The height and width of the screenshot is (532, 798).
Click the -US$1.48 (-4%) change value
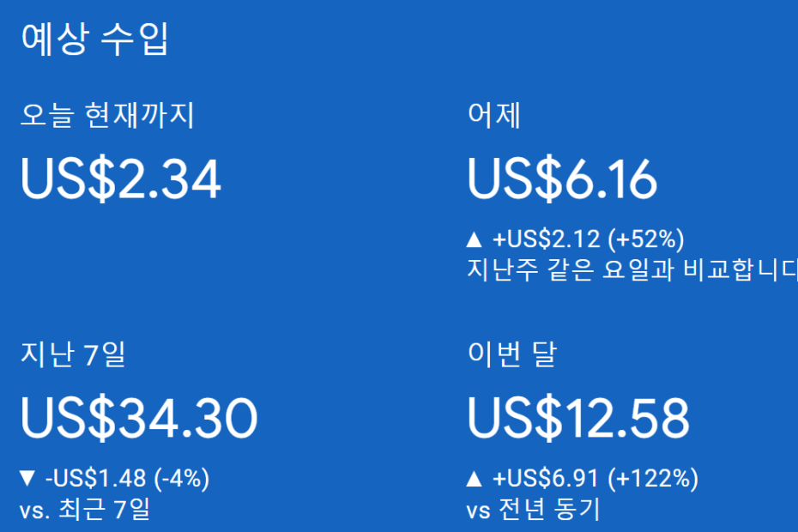point(127,479)
